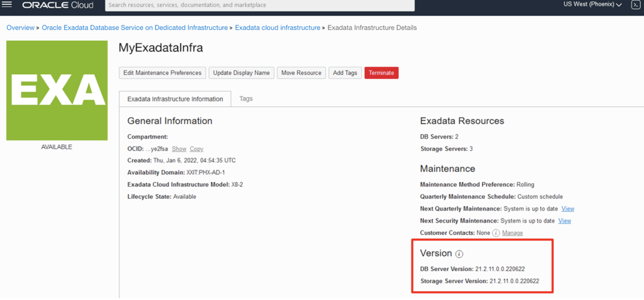The height and width of the screenshot is (300, 644).
Task: Expand the breadcrumb Exadata cloud infrastructure entry
Action: [277, 27]
